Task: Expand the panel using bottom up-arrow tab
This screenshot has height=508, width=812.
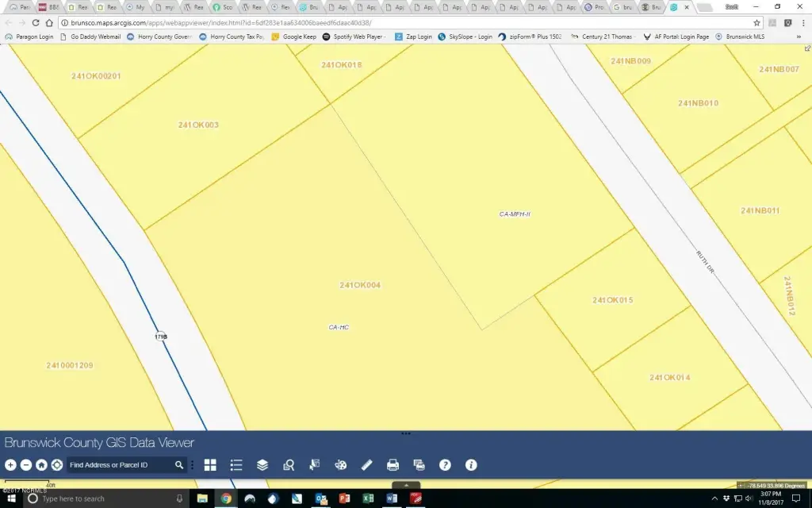Action: point(406,485)
